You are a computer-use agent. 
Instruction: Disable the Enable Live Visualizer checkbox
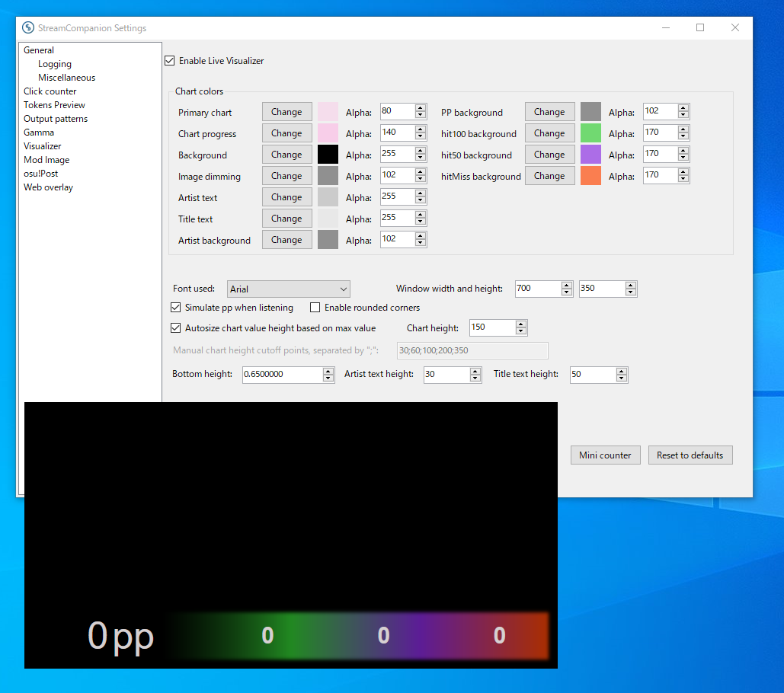point(169,61)
